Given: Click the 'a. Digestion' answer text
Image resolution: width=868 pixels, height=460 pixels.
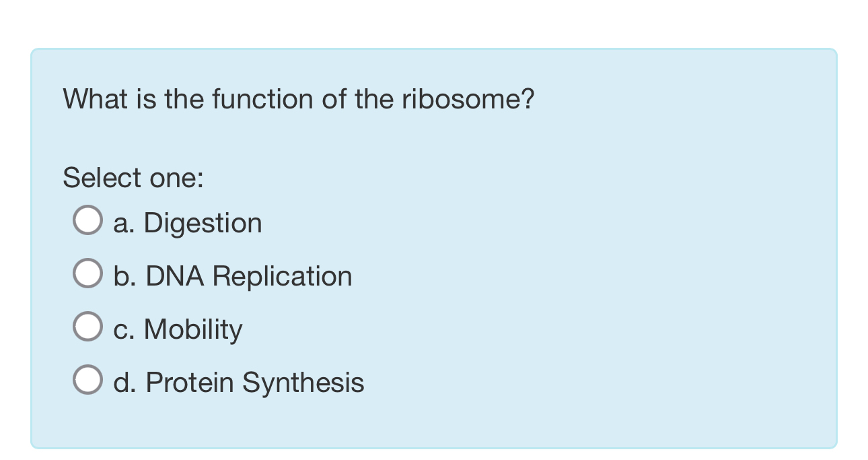Looking at the screenshot, I should [x=187, y=222].
